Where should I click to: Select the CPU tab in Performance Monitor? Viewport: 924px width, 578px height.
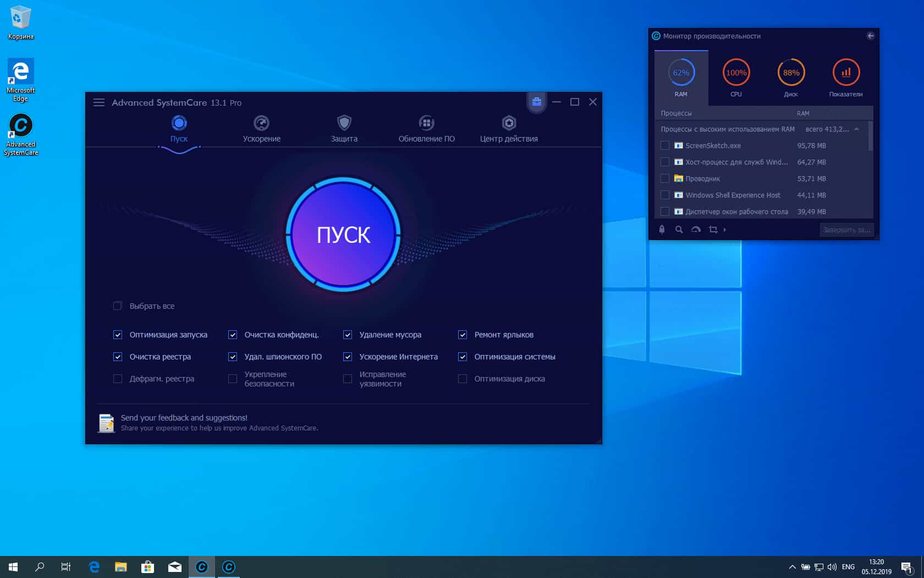736,78
